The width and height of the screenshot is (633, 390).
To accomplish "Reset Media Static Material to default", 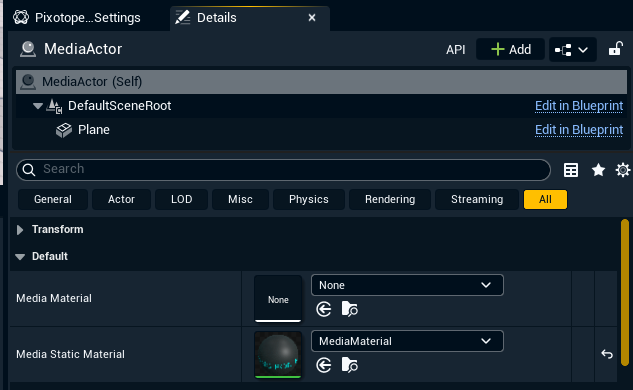I will (x=607, y=354).
